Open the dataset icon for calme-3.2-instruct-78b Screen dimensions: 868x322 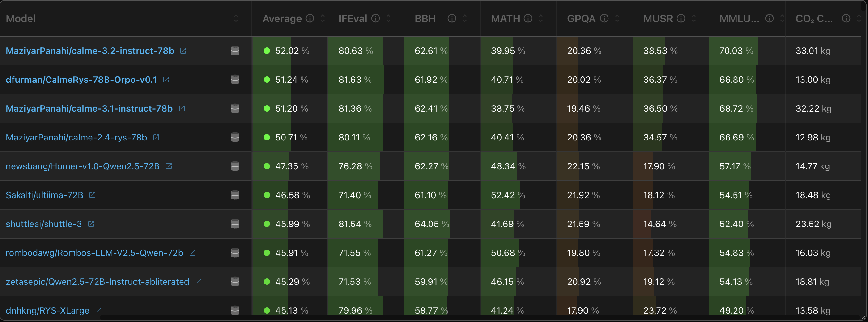234,51
